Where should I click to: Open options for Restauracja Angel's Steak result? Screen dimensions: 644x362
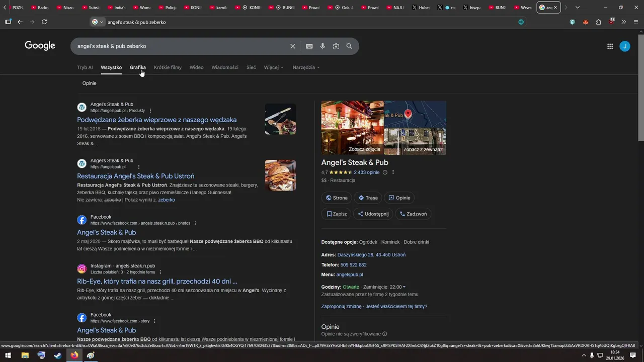click(139, 167)
